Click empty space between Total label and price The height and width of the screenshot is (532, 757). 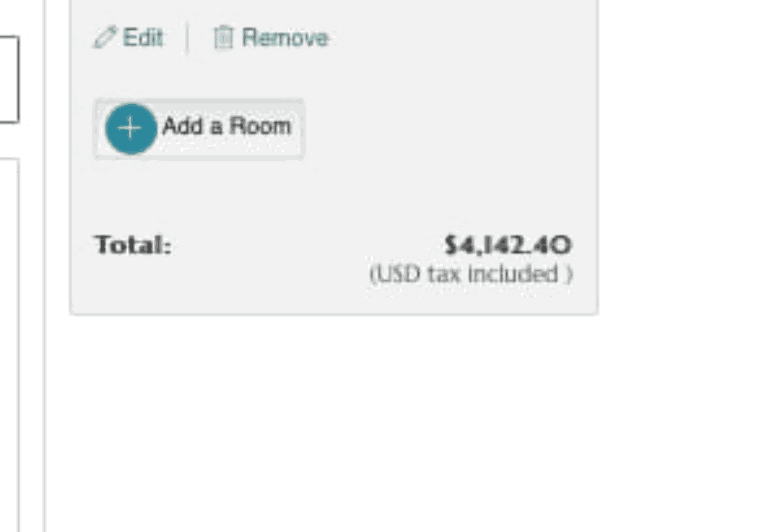(308, 245)
